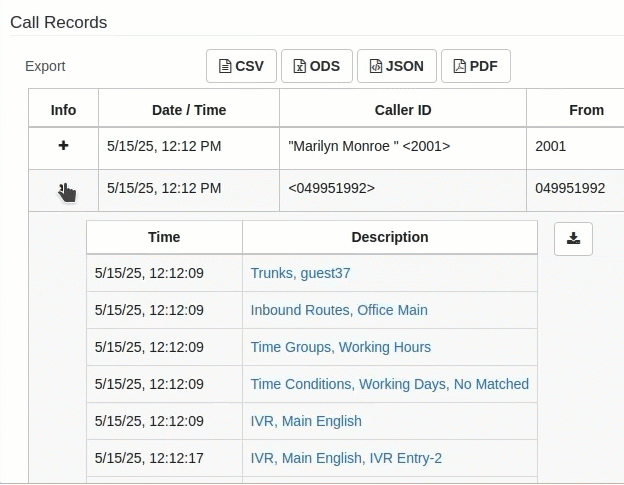Click the Time column header in details
624x485 pixels.
(164, 237)
